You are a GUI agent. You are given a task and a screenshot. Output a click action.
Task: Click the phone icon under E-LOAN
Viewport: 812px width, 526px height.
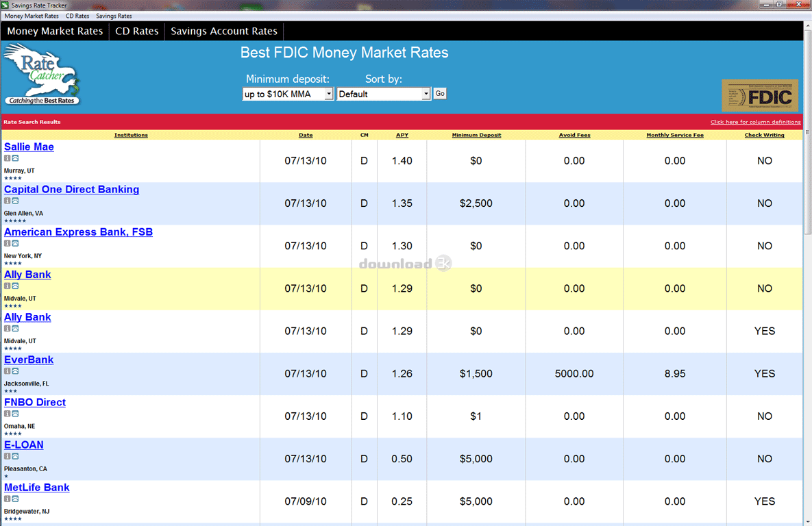tap(16, 456)
